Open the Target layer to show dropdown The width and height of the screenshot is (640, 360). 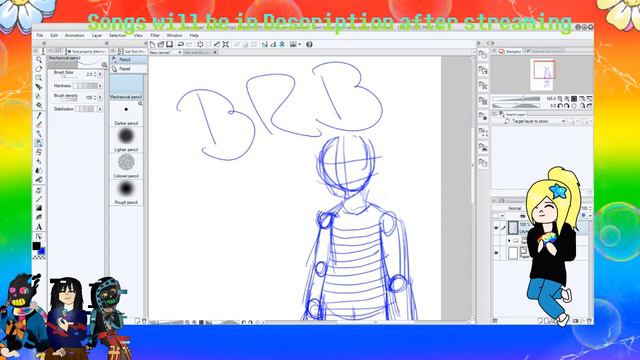[535, 122]
